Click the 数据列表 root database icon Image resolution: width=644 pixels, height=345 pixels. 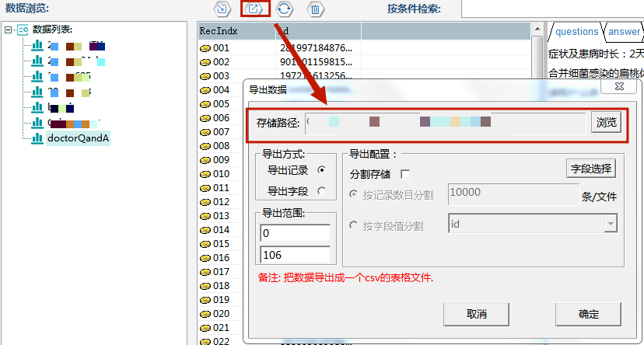pyautogui.click(x=23, y=30)
